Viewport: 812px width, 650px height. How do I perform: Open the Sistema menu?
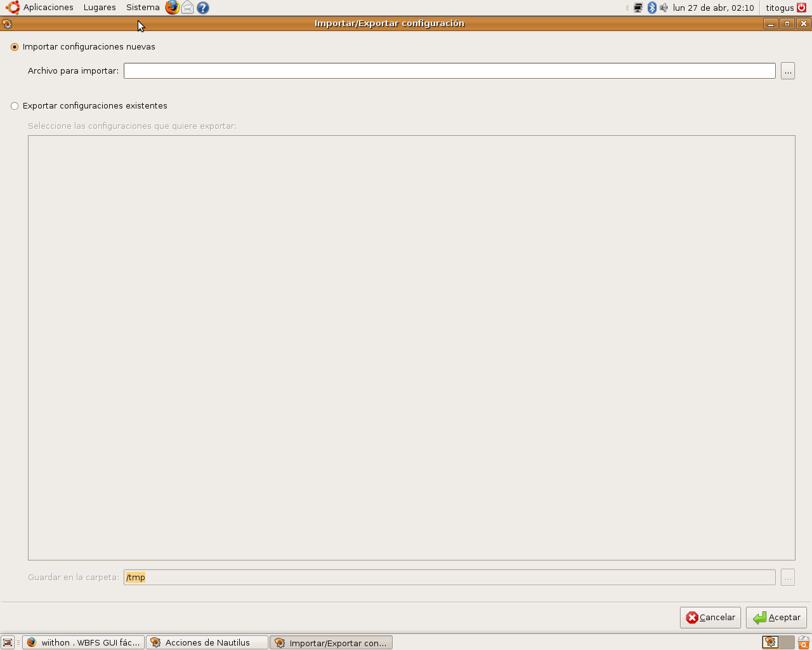point(143,8)
